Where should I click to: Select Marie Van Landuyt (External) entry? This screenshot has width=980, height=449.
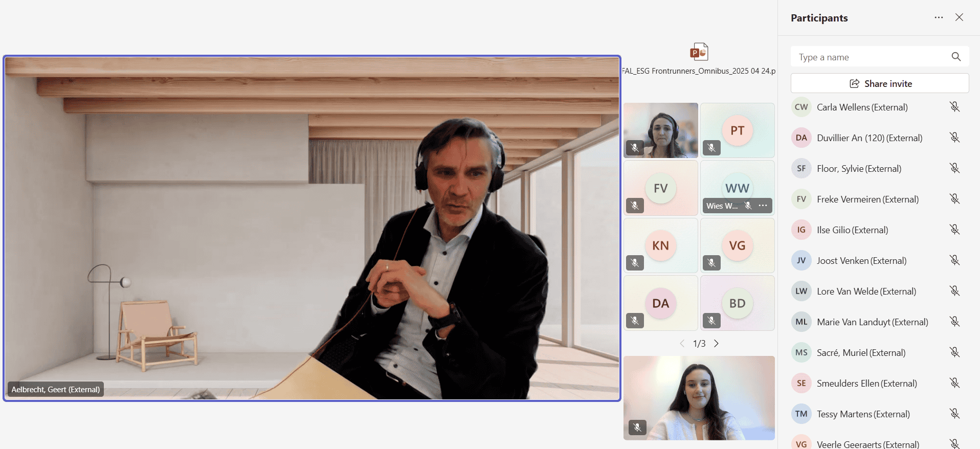[x=872, y=322]
